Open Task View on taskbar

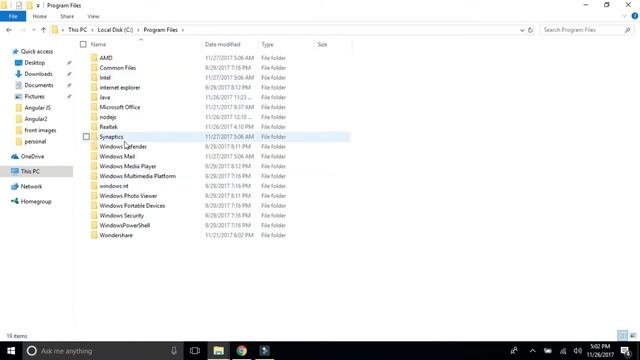pyautogui.click(x=195, y=351)
